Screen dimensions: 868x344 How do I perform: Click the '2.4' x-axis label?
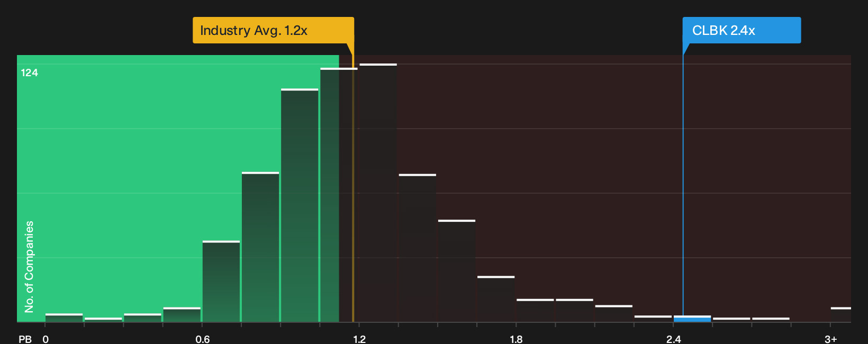click(673, 339)
